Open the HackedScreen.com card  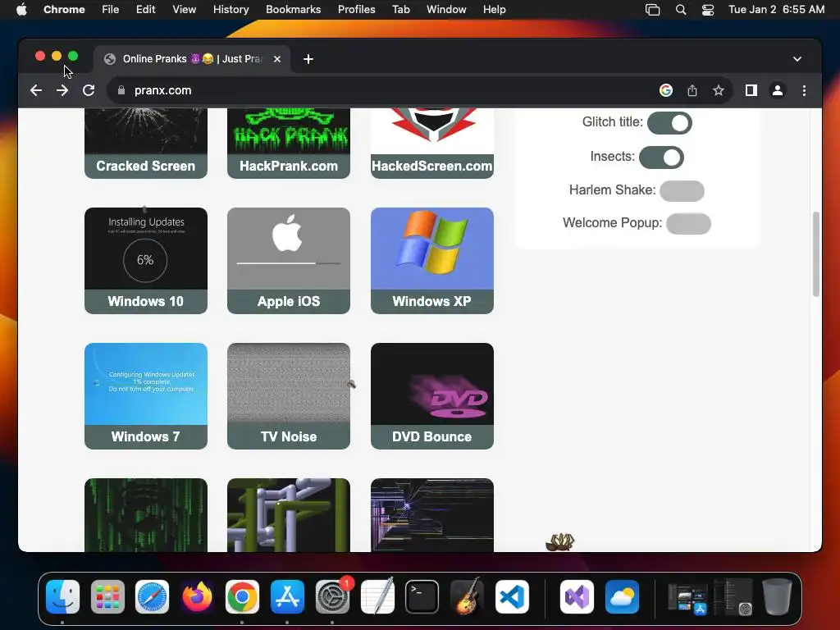click(x=431, y=144)
